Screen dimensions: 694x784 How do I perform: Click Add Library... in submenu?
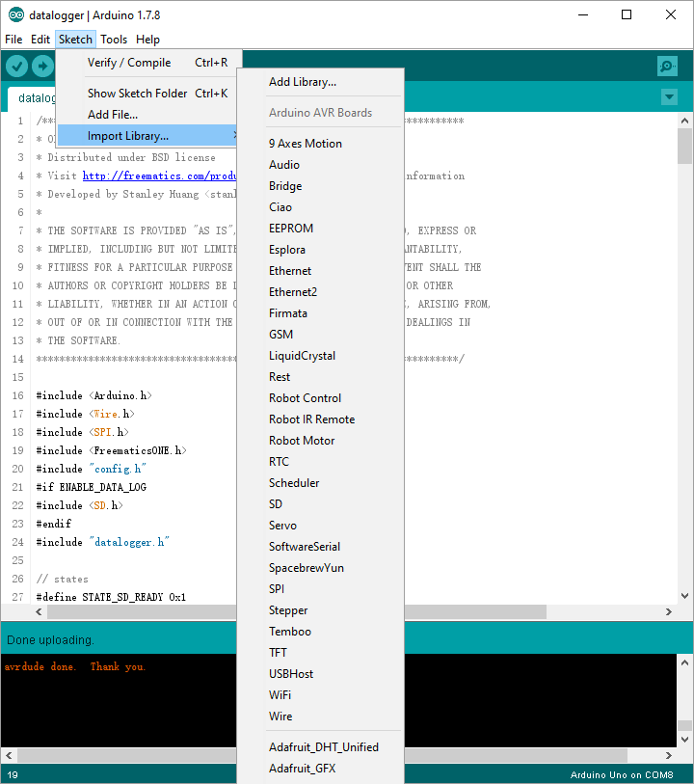(x=320, y=82)
